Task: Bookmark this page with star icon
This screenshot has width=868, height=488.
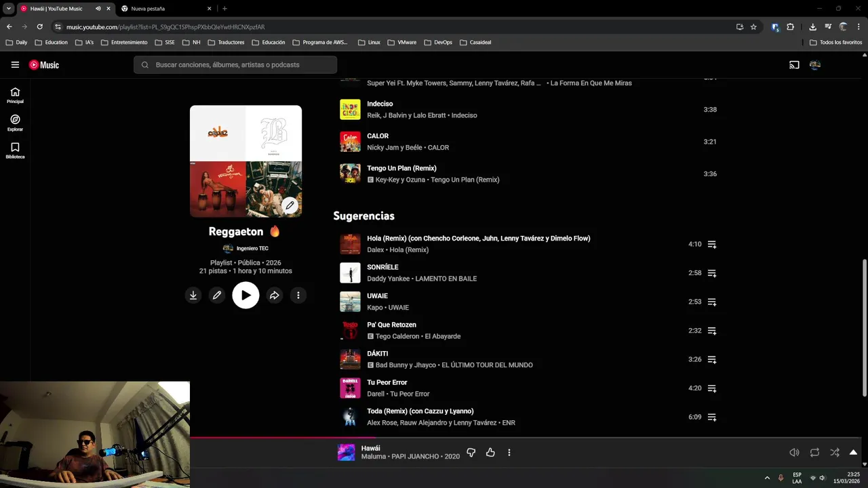Action: click(x=753, y=26)
